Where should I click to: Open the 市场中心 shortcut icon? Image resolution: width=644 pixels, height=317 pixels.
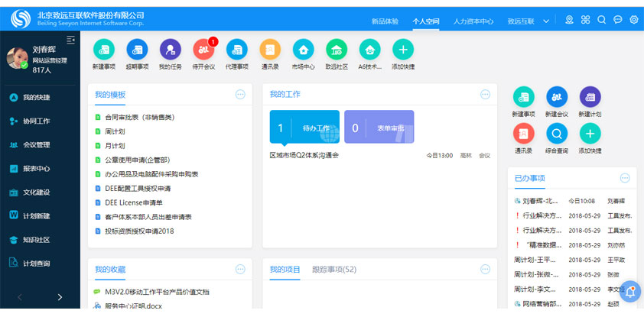click(303, 50)
